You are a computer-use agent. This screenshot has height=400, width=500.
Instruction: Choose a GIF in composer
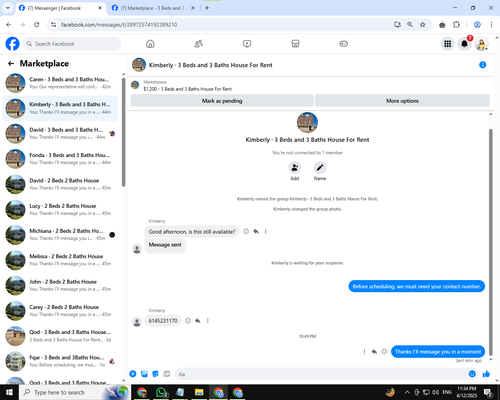click(x=167, y=374)
